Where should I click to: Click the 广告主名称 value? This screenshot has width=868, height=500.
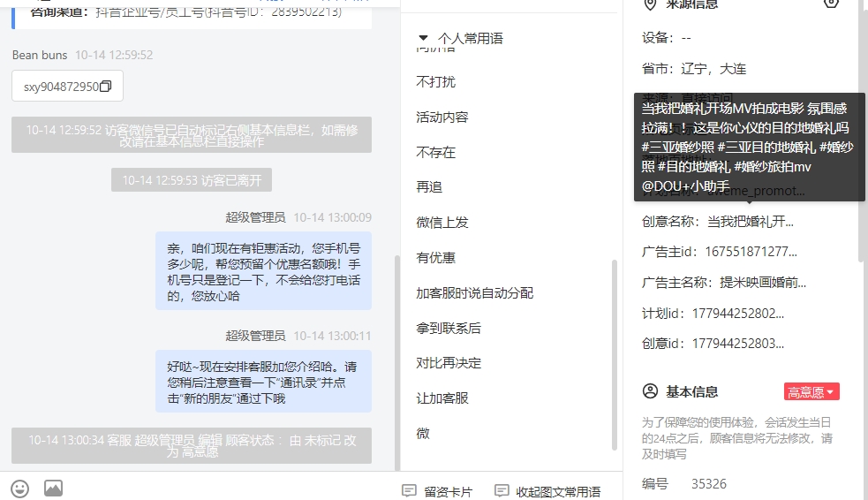coord(763,283)
